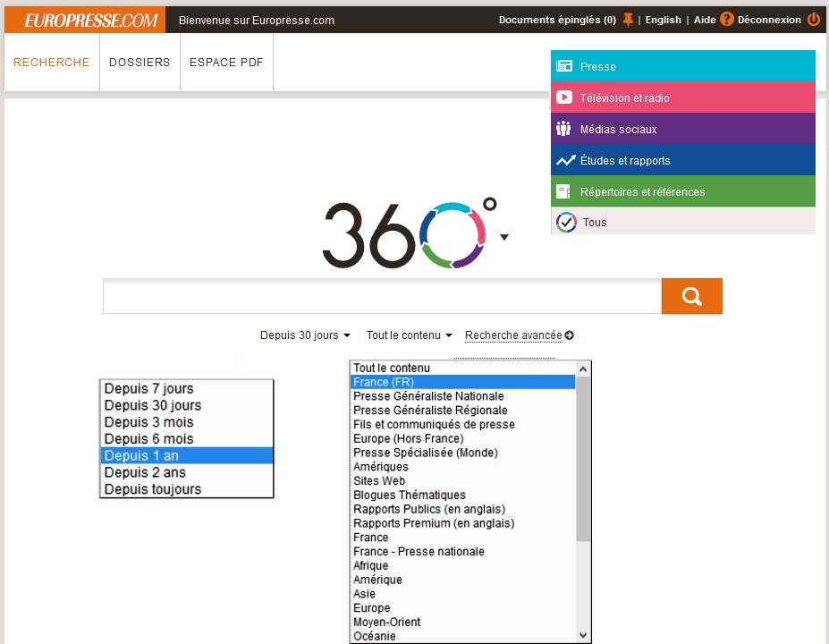The height and width of the screenshot is (644, 829).
Task: Open the Depuis 30 jours dropdown
Action: tap(305, 335)
